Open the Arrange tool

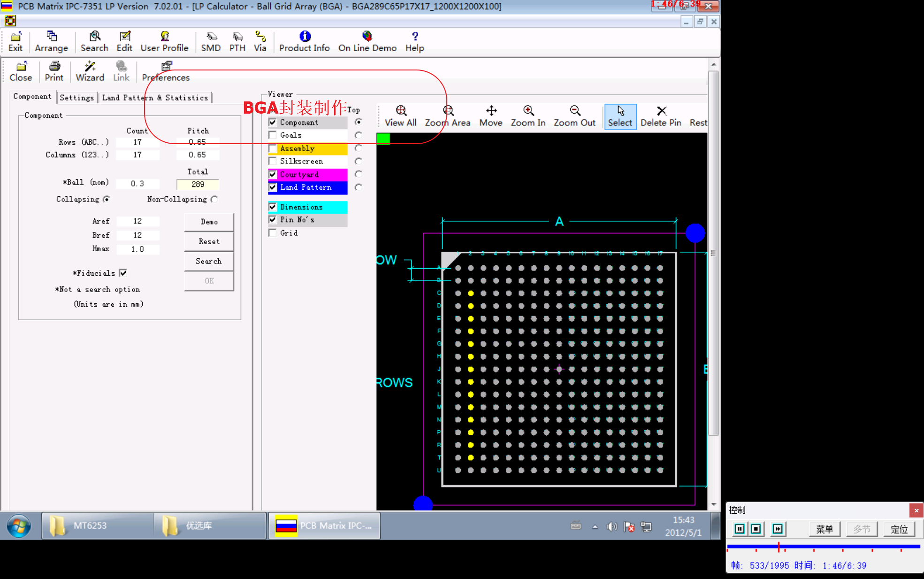click(x=51, y=41)
